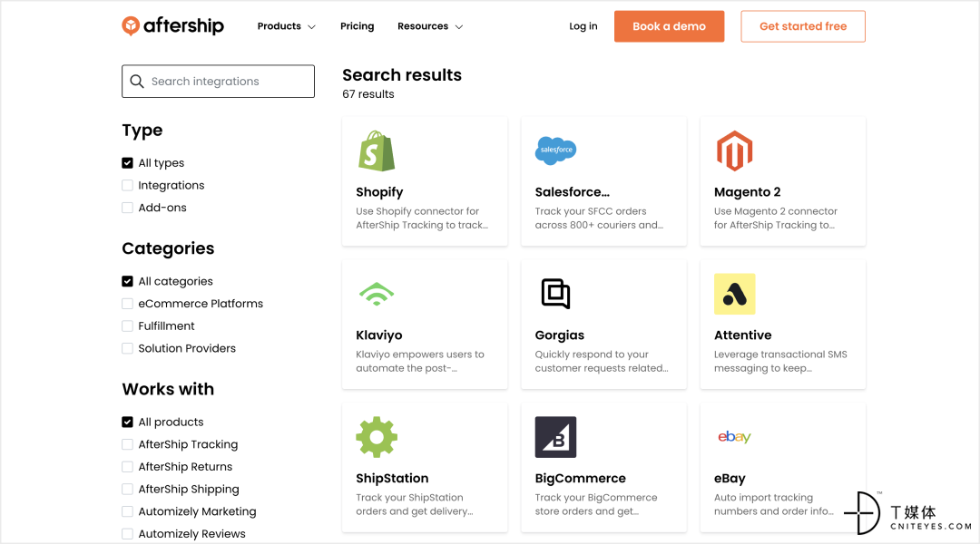The width and height of the screenshot is (980, 544).
Task: Click the search magnifier icon
Action: [x=137, y=82]
